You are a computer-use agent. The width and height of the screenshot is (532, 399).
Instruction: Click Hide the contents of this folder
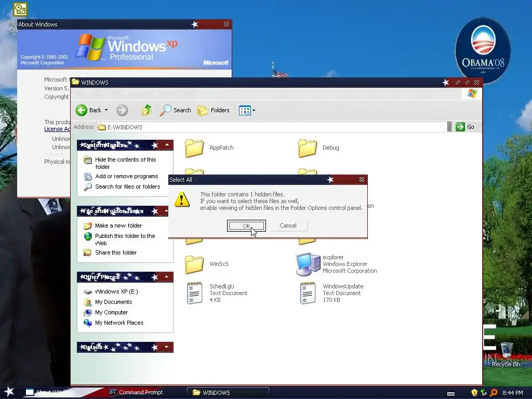pos(126,163)
